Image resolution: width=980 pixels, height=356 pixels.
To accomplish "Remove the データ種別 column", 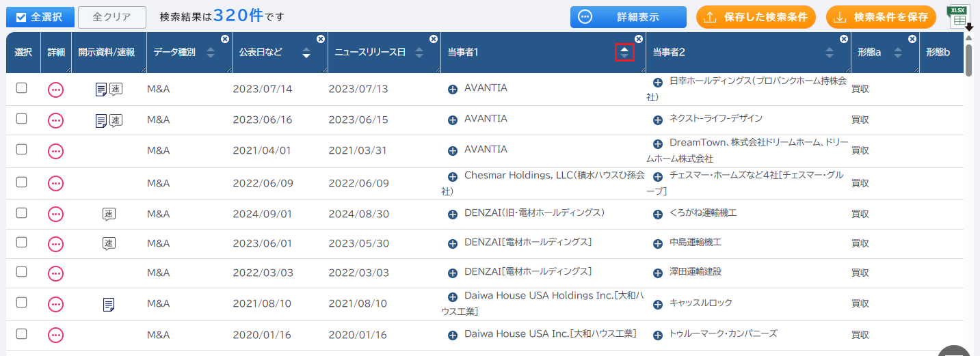I will [x=225, y=39].
